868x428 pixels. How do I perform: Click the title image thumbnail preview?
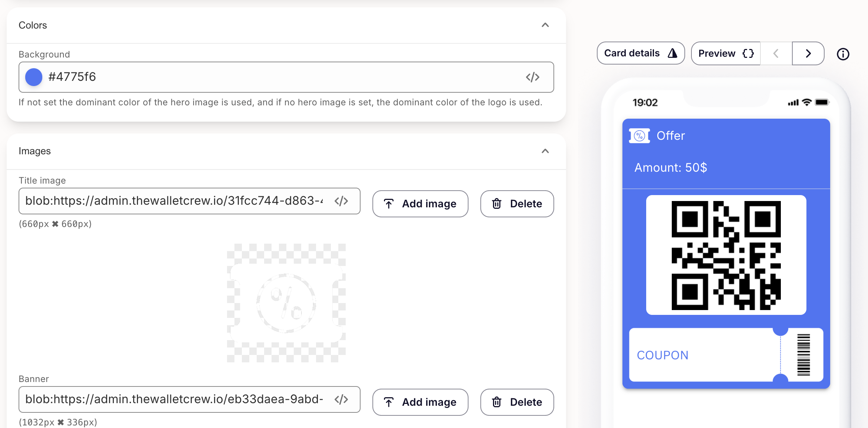coord(286,303)
